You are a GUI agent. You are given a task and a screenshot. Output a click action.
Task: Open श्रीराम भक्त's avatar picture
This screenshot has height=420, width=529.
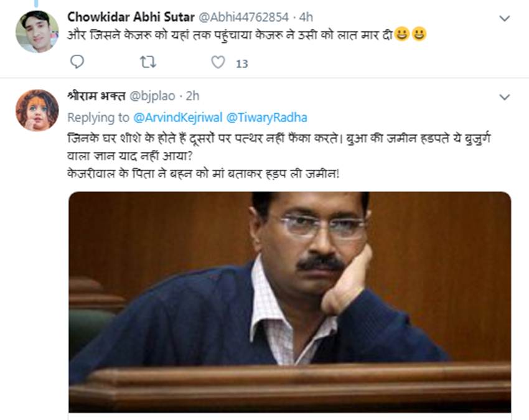(37, 110)
